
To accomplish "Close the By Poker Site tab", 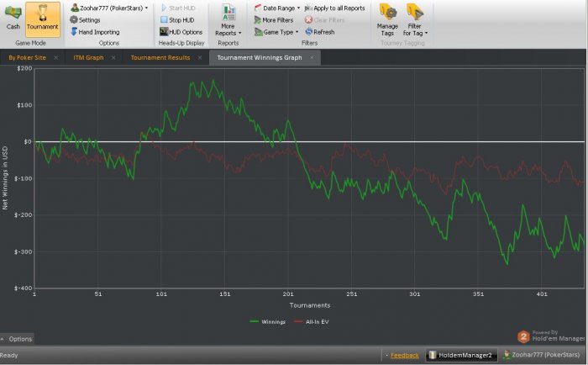I will (x=55, y=58).
